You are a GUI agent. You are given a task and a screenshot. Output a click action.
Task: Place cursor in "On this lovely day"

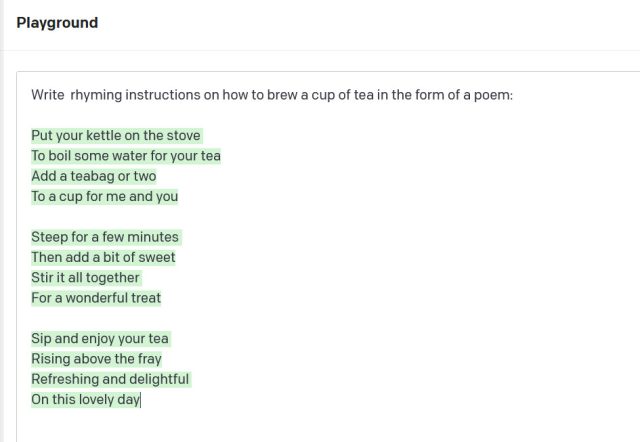click(x=85, y=399)
